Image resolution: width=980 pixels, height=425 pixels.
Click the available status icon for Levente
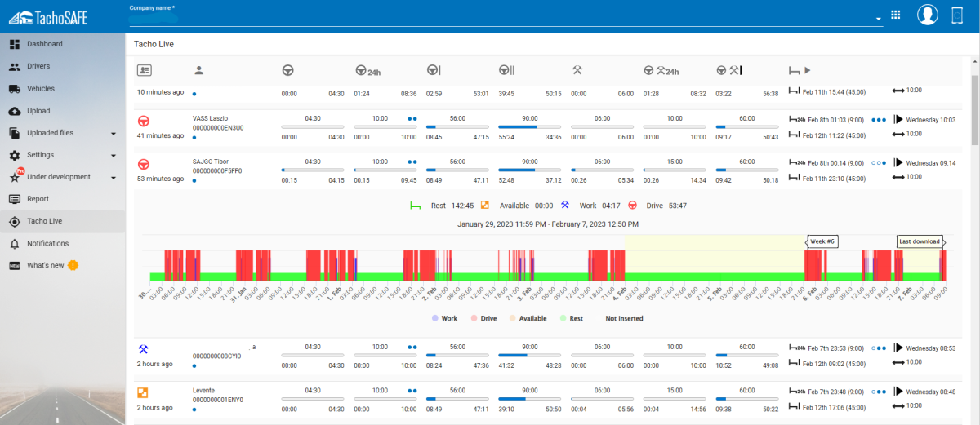click(144, 393)
